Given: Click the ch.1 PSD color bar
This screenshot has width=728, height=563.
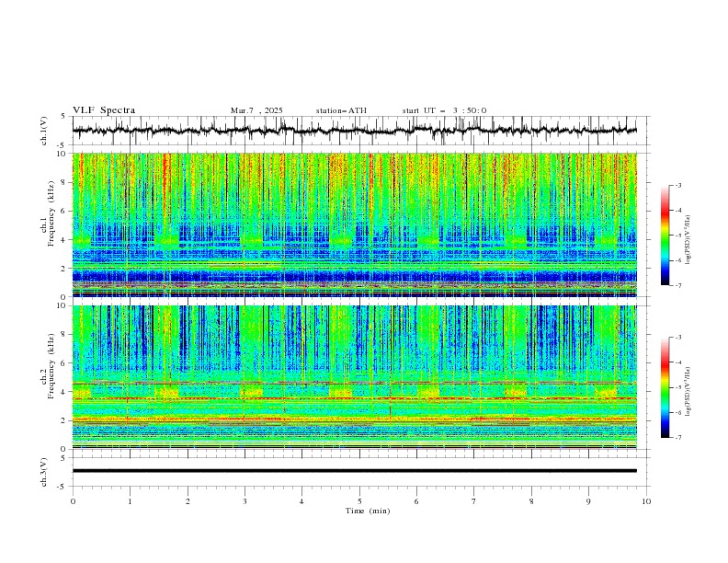Looking at the screenshot, I should [x=665, y=236].
